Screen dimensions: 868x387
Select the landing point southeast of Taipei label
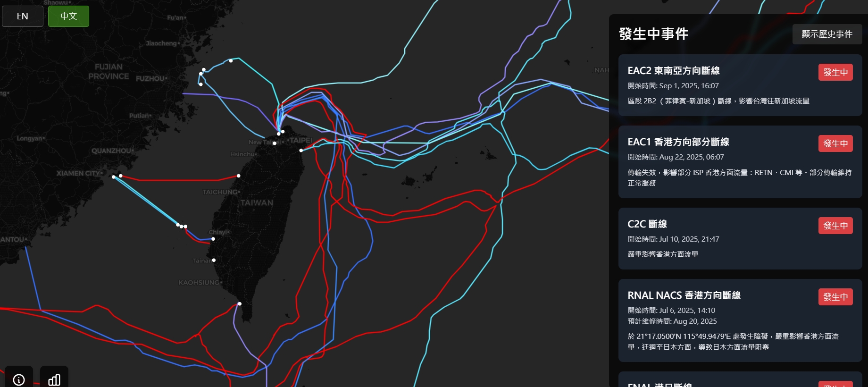(x=301, y=151)
